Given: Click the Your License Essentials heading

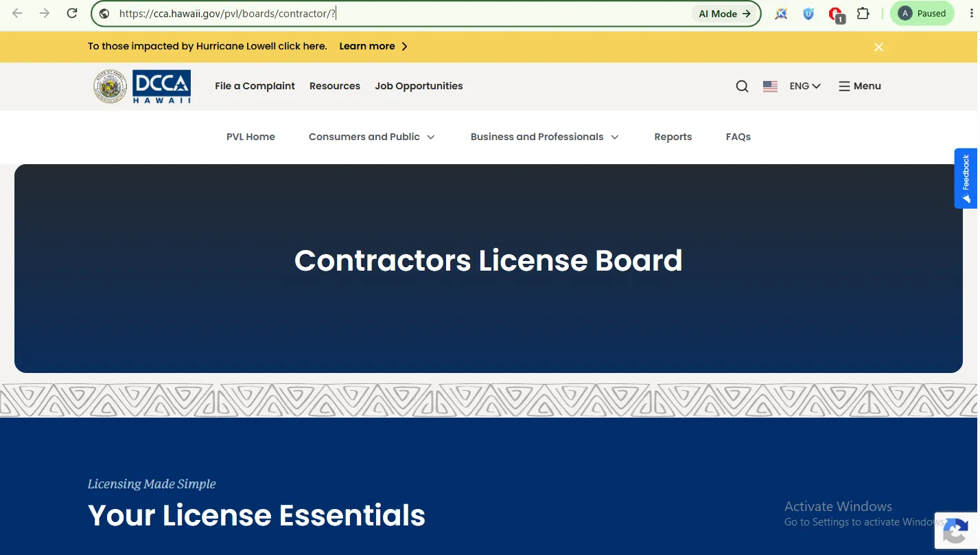Looking at the screenshot, I should [257, 515].
